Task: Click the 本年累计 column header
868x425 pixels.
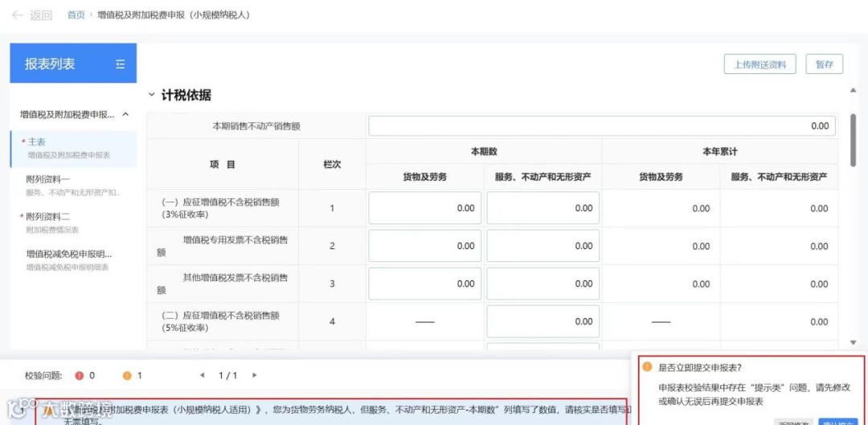Action: tap(719, 151)
